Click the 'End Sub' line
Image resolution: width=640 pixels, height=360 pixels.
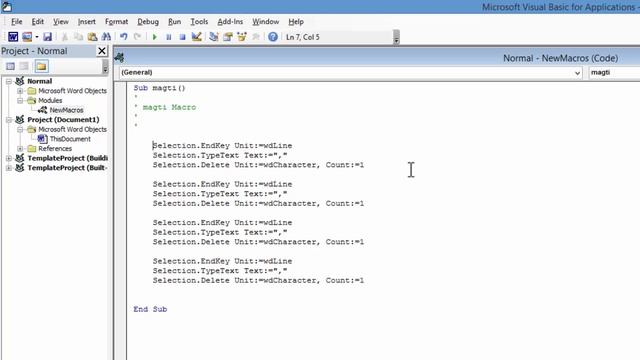(150, 309)
